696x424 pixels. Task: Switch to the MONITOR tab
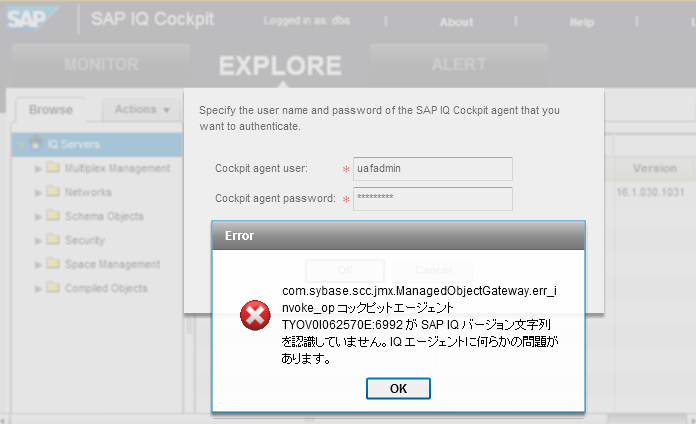(x=101, y=65)
